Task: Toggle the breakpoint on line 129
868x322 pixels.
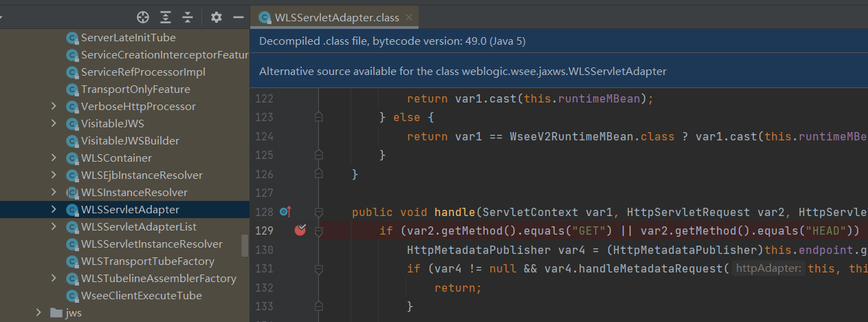Action: [x=300, y=230]
